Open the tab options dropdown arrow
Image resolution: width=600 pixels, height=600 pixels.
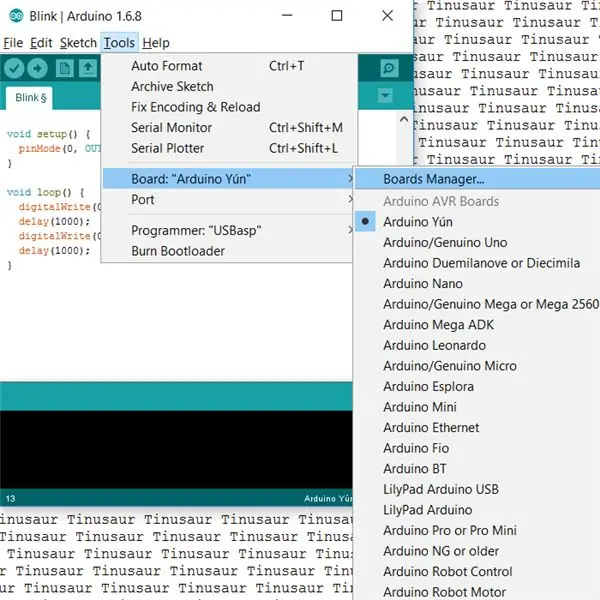385,95
